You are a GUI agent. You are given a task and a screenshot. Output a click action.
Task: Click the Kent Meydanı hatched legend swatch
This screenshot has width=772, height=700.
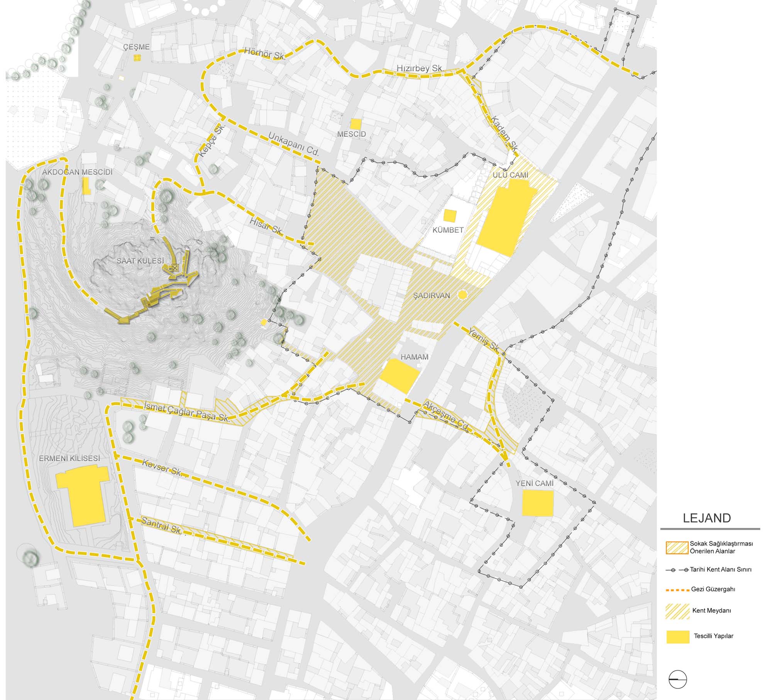tap(677, 611)
